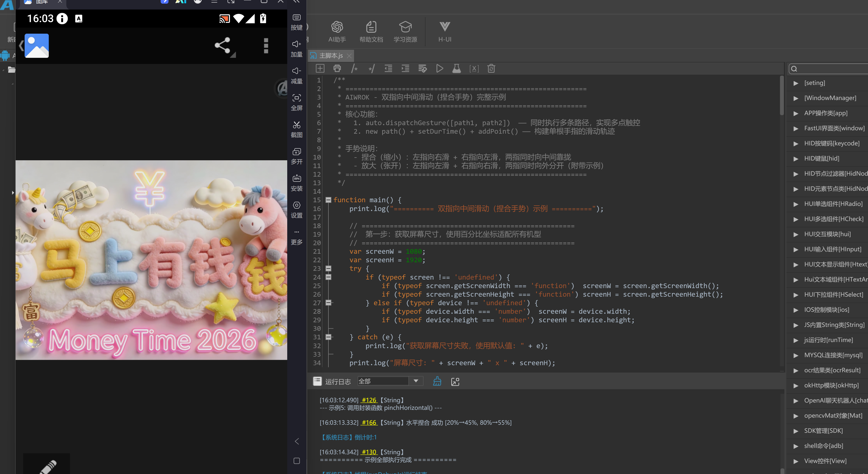Click the [x] variables icon
Screen dimensions: 868x474
[474, 69]
